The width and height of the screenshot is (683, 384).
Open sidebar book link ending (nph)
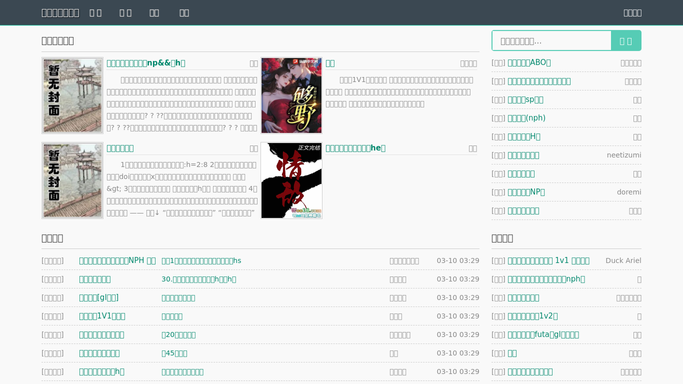coord(526,118)
